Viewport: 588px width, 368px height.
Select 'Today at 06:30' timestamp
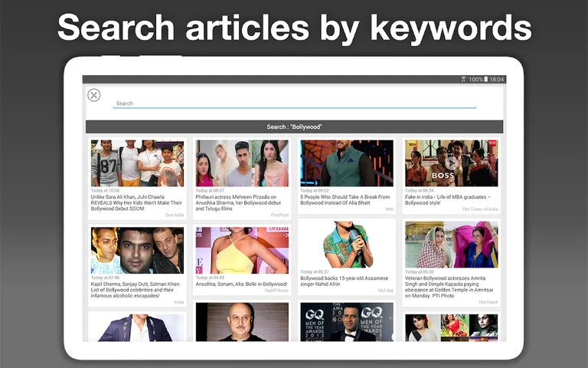click(420, 272)
